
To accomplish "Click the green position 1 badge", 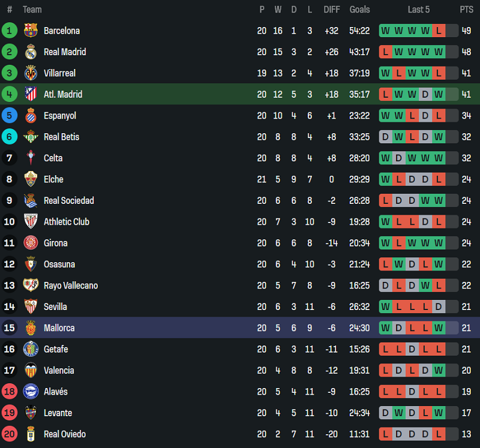I will 10,31.
